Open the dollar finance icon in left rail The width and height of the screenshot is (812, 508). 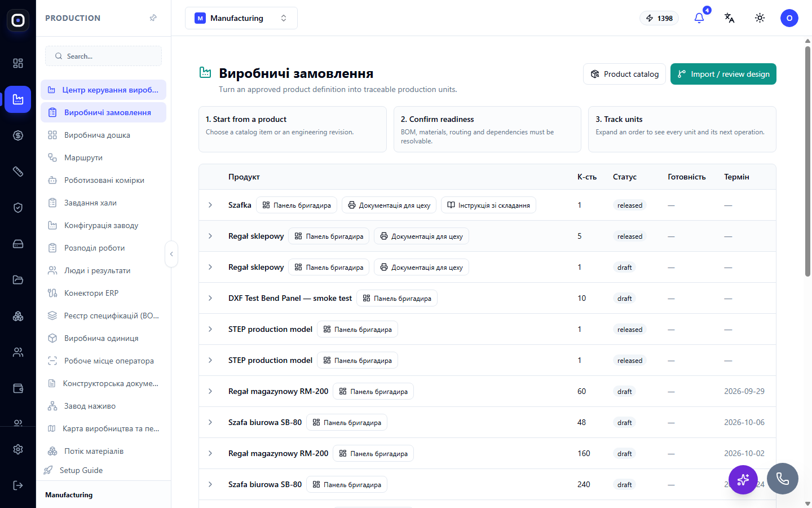18,135
